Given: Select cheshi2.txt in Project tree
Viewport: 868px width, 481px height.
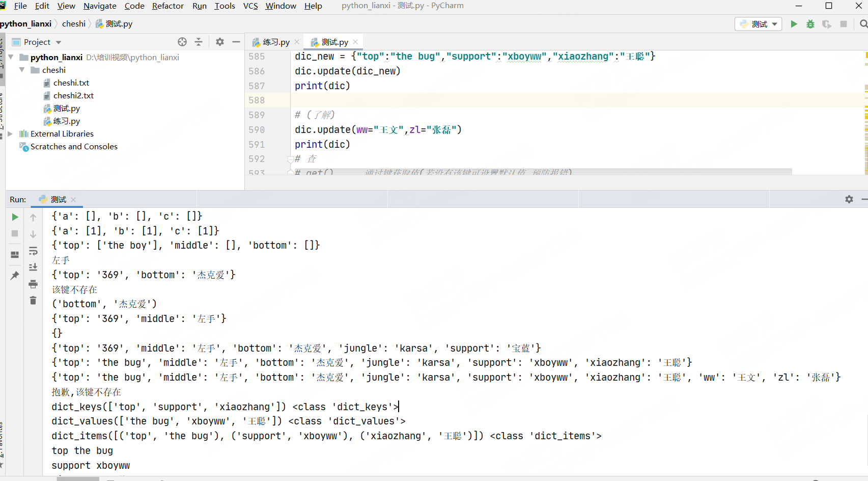Looking at the screenshot, I should pos(74,95).
